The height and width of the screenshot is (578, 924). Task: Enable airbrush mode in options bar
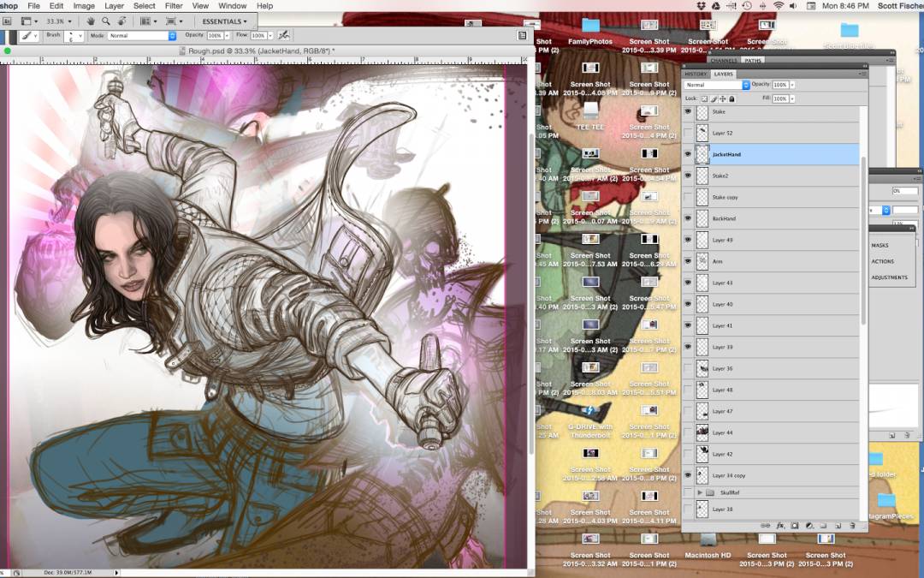click(x=283, y=35)
